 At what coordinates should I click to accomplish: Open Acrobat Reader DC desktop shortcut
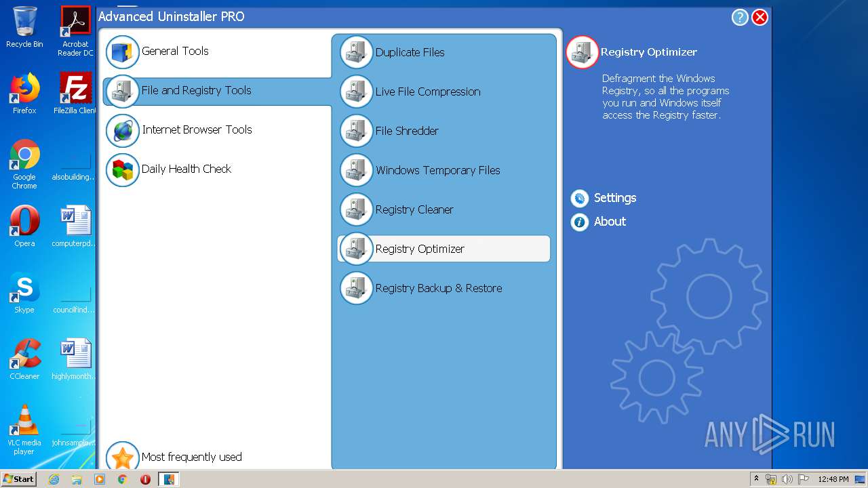(75, 31)
